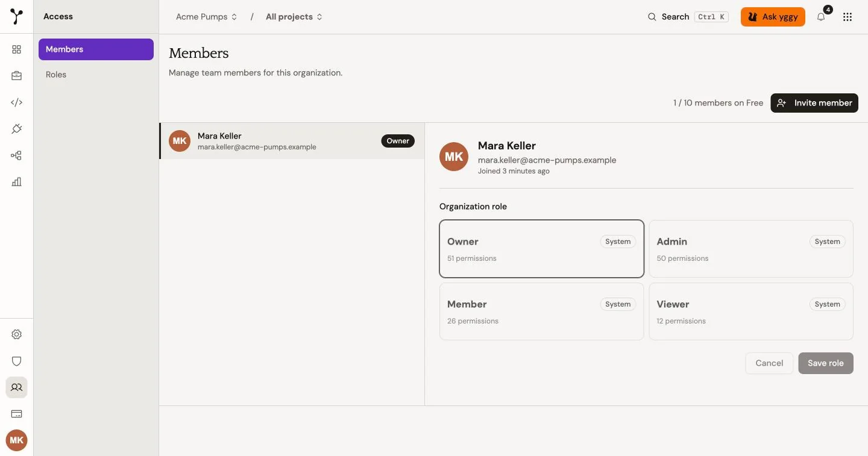Open the workflow nodes icon in sidebar
868x456 pixels.
(16, 155)
